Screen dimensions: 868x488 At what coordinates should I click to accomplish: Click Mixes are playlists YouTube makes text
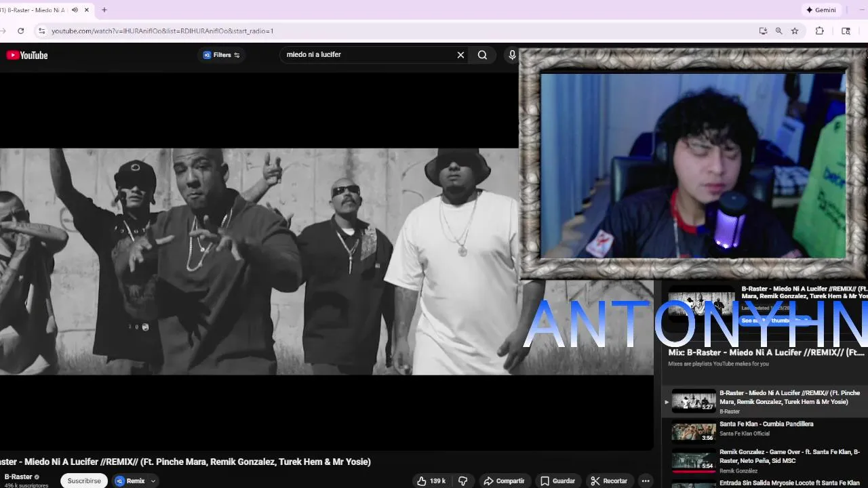click(718, 364)
